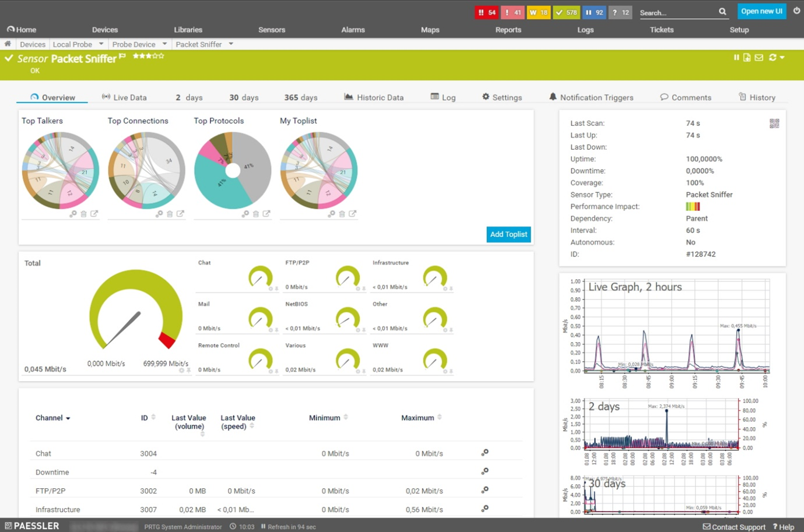Viewport: 804px width, 532px height.
Task: Open the new PRTG UI
Action: (761, 12)
